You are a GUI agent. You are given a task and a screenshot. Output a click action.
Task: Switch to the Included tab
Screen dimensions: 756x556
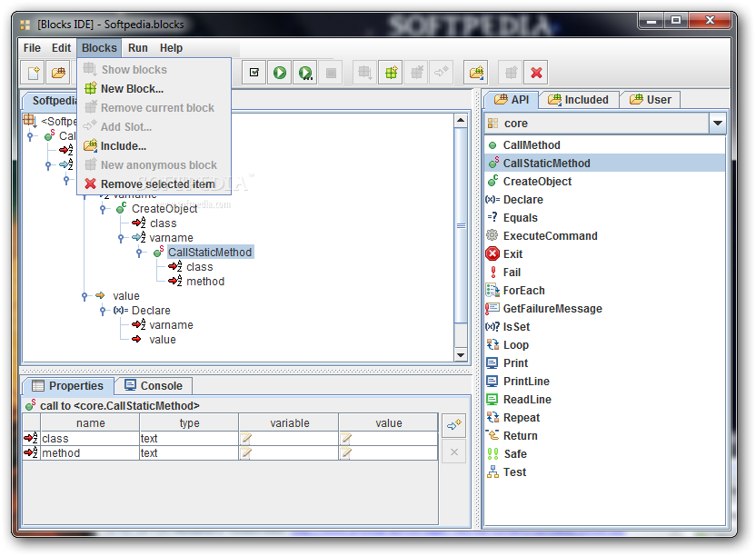(x=578, y=100)
